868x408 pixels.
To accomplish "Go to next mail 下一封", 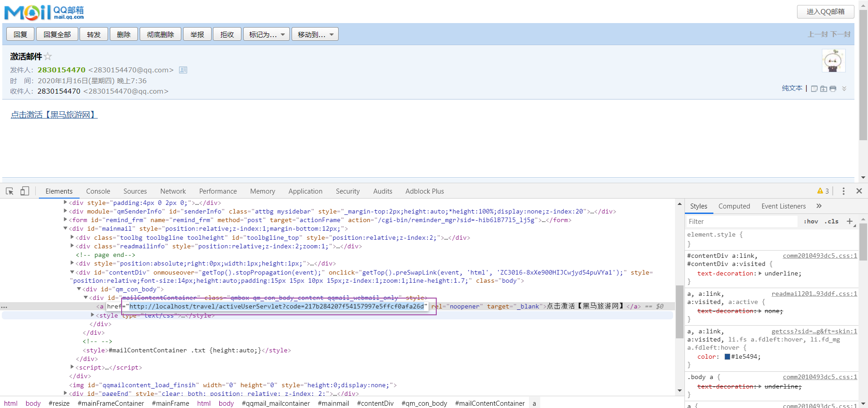I will tap(840, 34).
